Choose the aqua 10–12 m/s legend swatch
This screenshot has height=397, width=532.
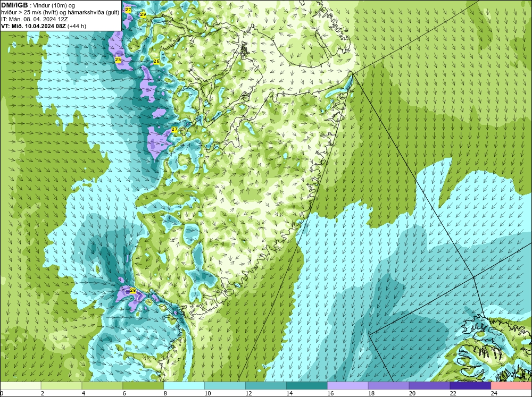[x=225, y=386]
